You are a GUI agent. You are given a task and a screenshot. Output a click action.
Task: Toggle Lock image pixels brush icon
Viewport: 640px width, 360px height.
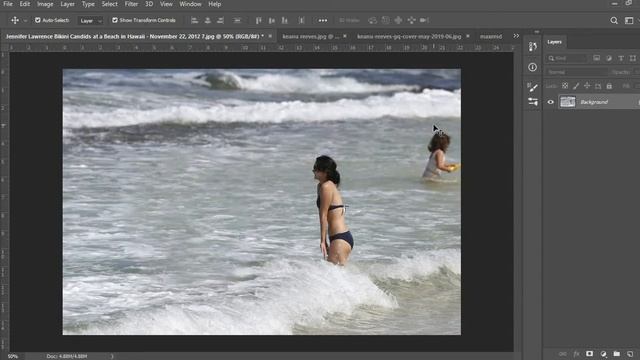(x=576, y=86)
